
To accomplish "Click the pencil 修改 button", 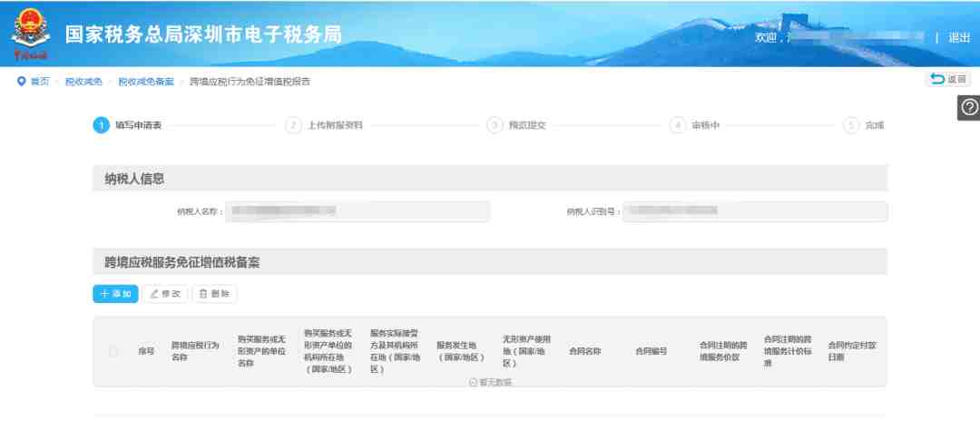I will [x=165, y=294].
